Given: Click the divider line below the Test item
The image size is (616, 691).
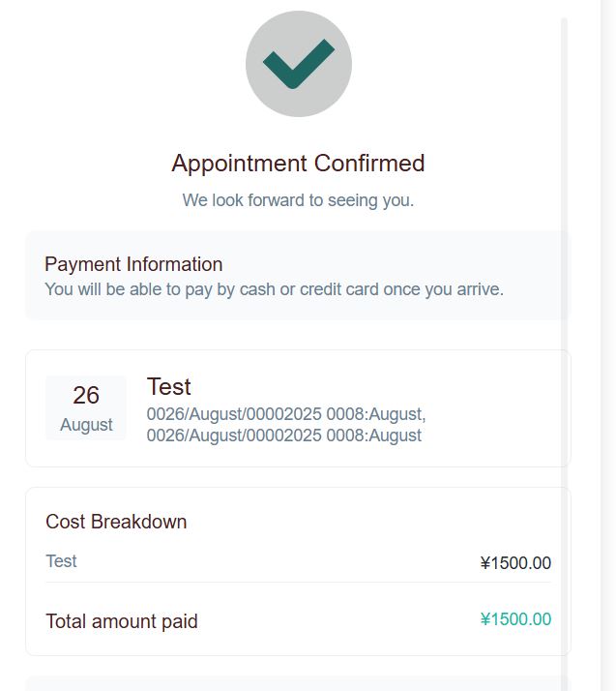Looking at the screenshot, I should (x=298, y=583).
